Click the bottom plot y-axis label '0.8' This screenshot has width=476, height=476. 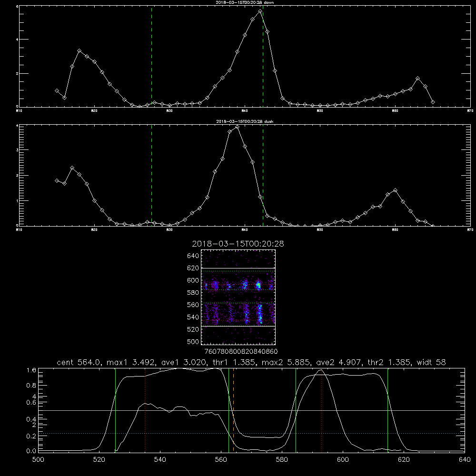pos(31,386)
